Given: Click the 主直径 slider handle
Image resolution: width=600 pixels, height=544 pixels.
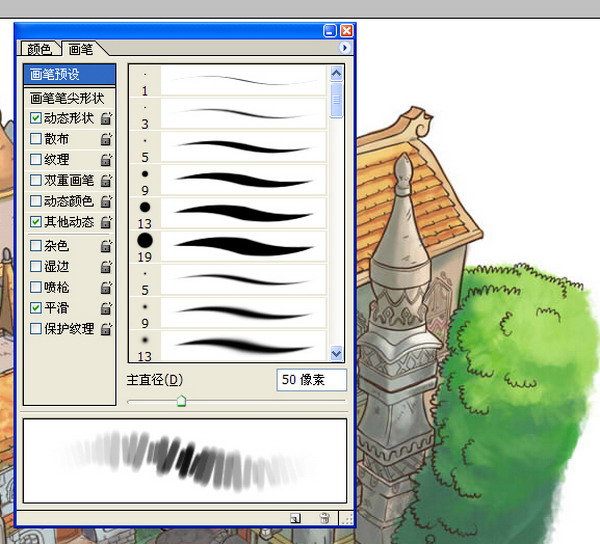Looking at the screenshot, I should click(x=181, y=401).
